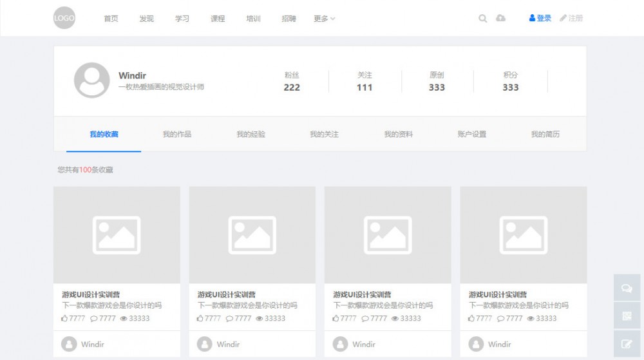Switch to 我的关注 tab
644x360 pixels.
(324, 134)
